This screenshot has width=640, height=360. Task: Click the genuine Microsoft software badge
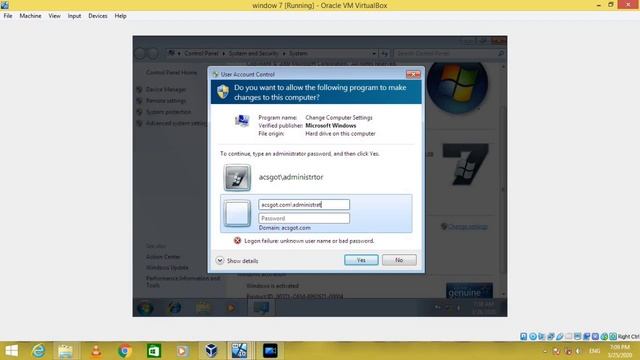point(469,291)
